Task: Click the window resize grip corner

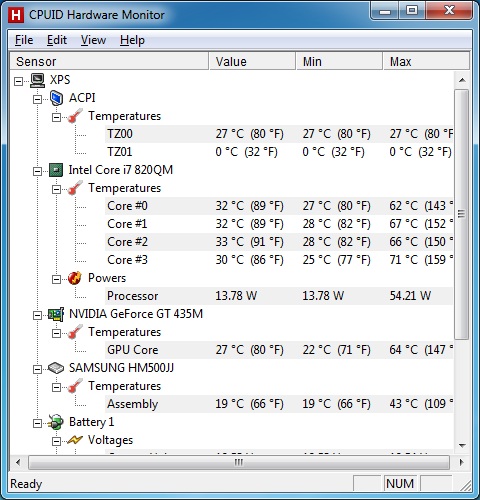Action: click(x=466, y=486)
